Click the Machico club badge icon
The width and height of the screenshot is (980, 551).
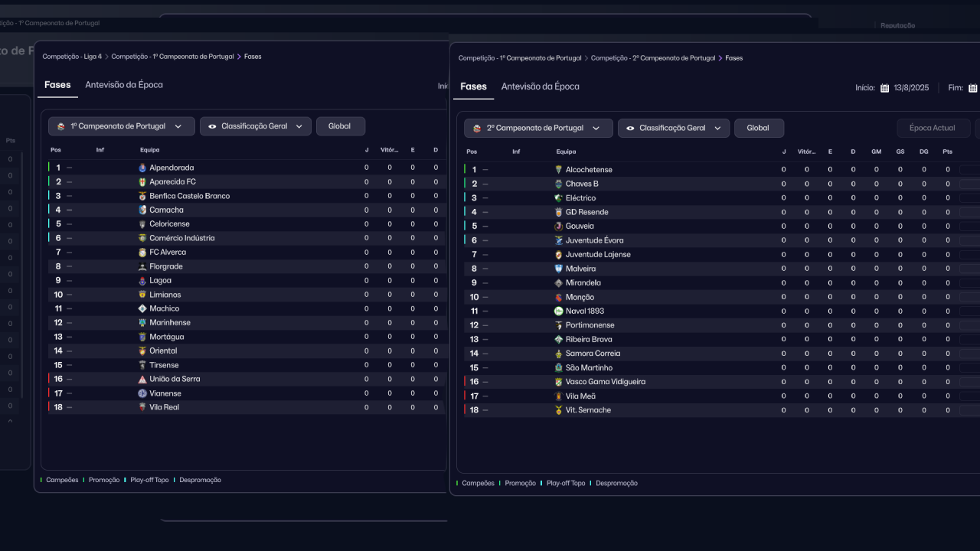coord(142,309)
